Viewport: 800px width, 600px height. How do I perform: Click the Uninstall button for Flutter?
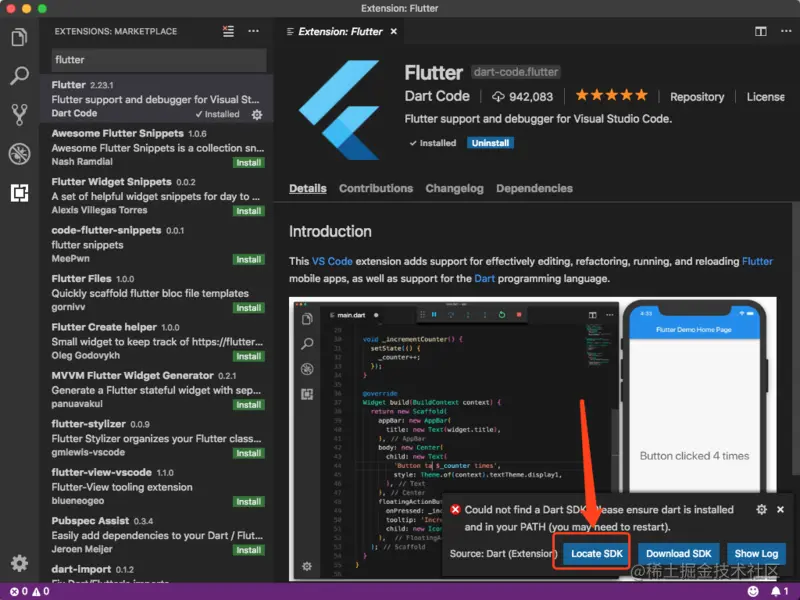point(489,142)
